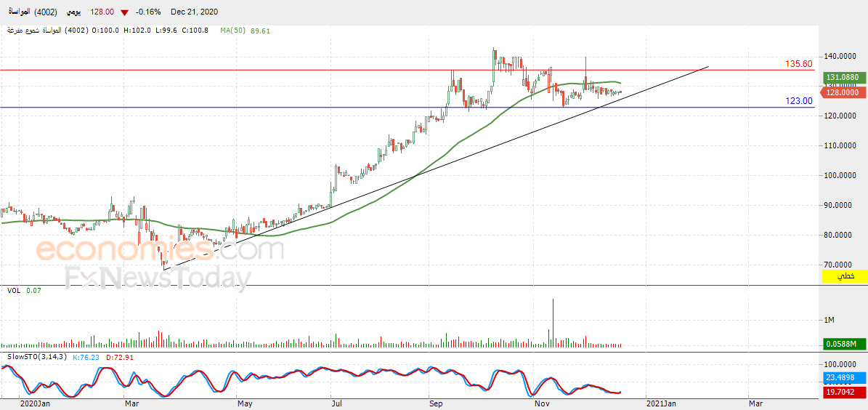Click the green 131.0880 MA price tag
The image size is (868, 410).
(x=841, y=78)
